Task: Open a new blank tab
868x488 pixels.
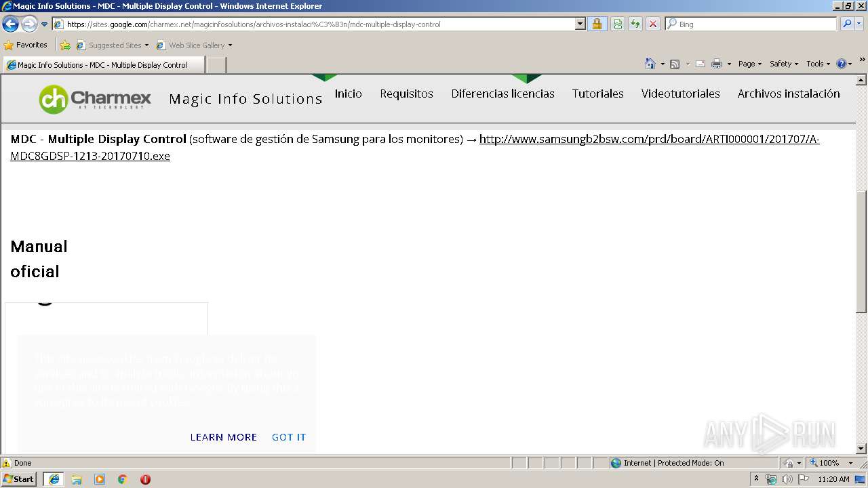Action: pyautogui.click(x=216, y=65)
